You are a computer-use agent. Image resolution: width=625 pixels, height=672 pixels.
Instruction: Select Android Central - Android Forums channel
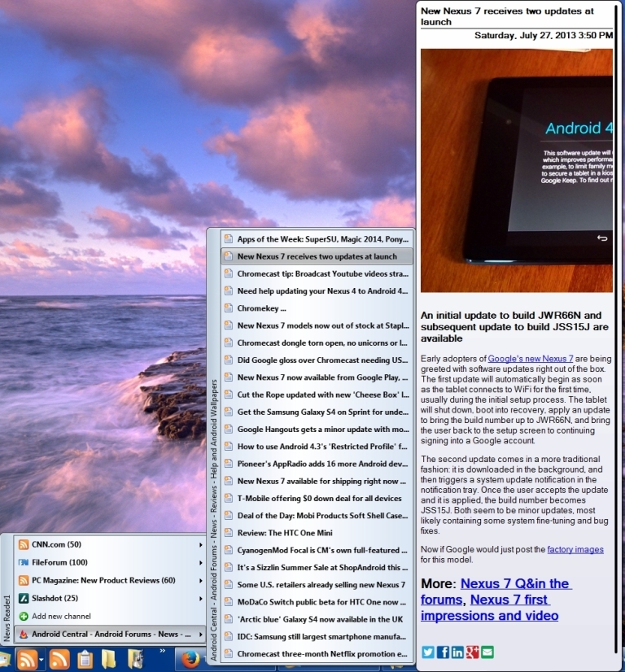(111, 635)
